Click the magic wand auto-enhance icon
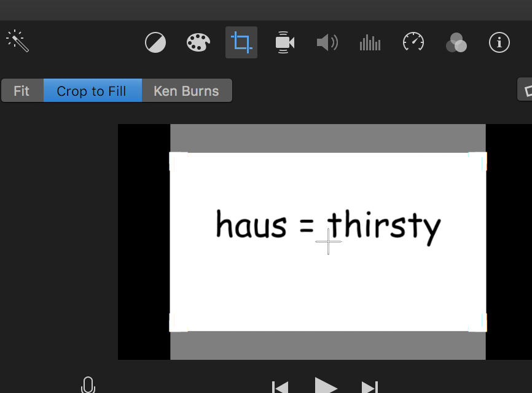This screenshot has height=393, width=532. pos(17,42)
